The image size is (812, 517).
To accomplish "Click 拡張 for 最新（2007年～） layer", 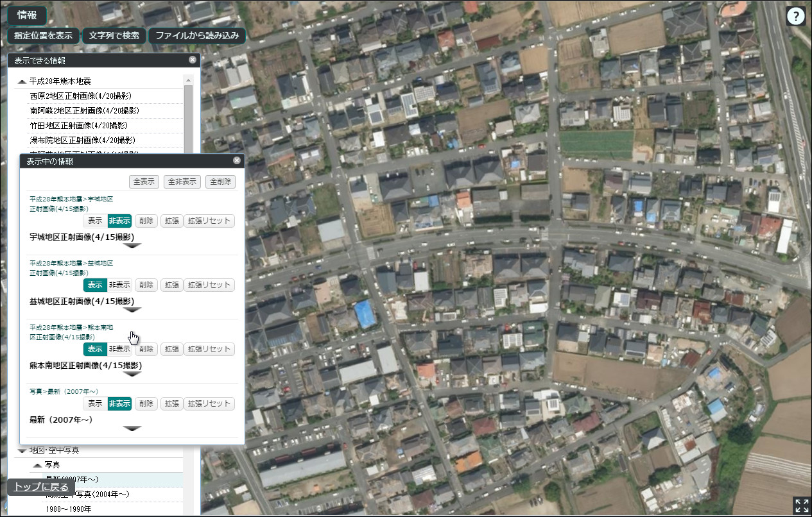I will [171, 403].
